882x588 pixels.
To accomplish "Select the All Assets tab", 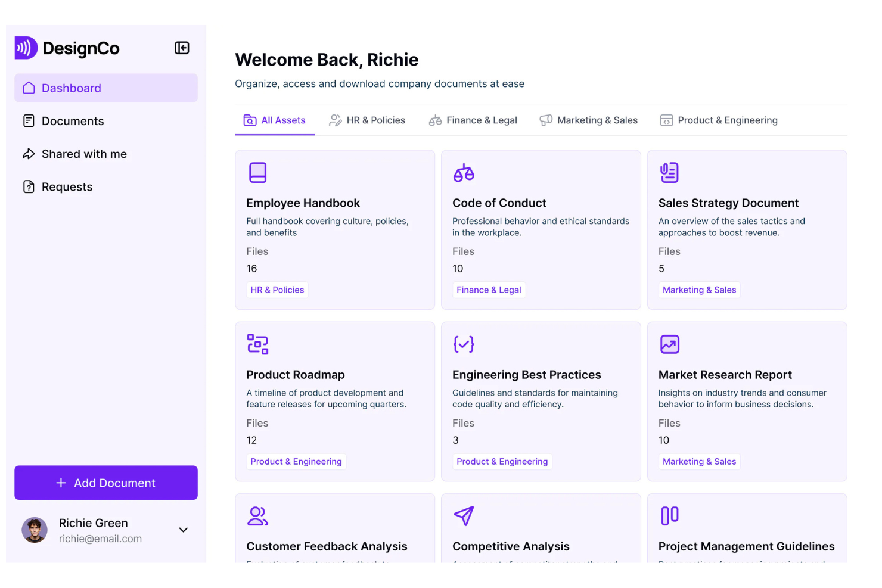I will 275,120.
